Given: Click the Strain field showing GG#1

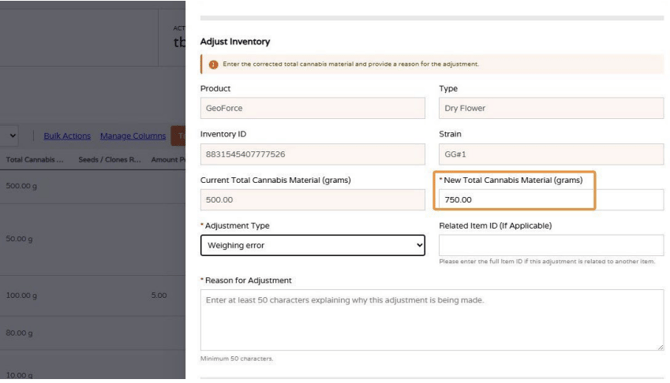Looking at the screenshot, I should tap(551, 154).
